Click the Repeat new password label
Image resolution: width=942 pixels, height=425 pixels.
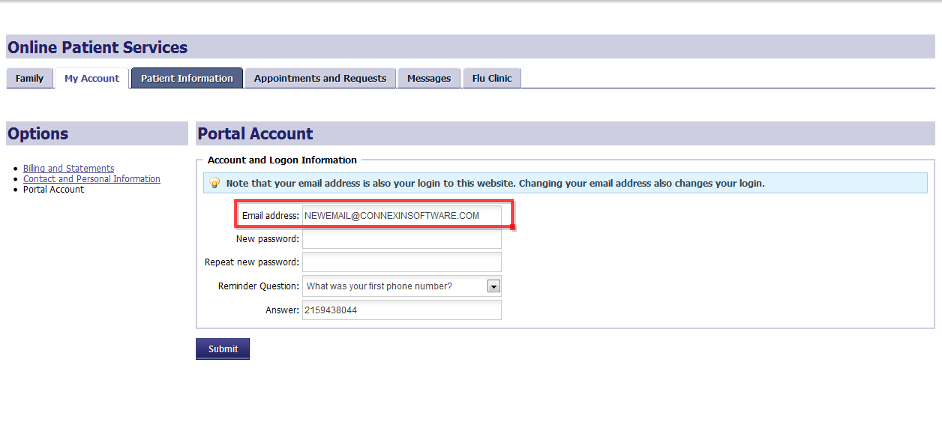[x=252, y=262]
